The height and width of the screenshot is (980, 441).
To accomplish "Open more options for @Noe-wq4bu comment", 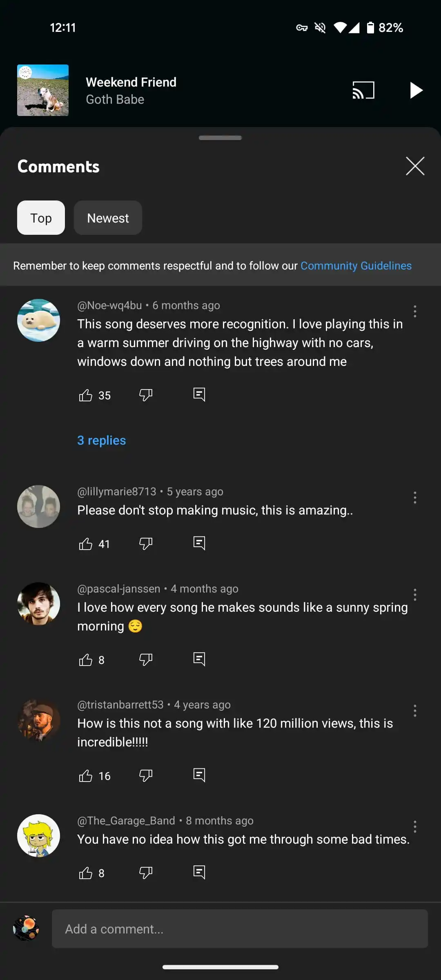I will pyautogui.click(x=415, y=312).
